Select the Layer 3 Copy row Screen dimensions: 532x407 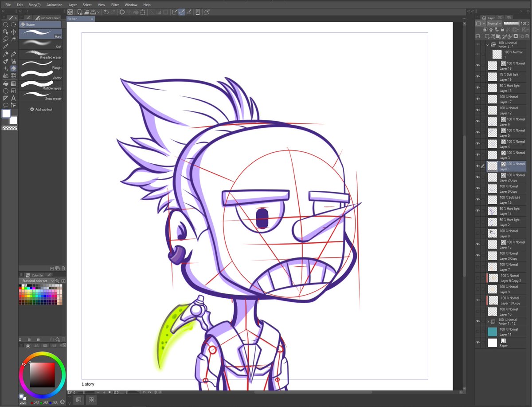(507, 256)
